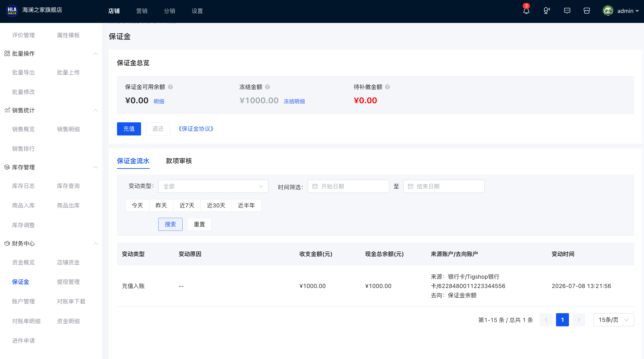Go to next page arrow
644x359 pixels.
click(x=579, y=320)
